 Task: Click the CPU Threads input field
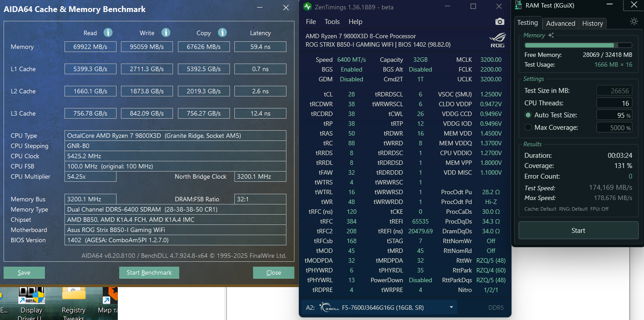pyautogui.click(x=614, y=103)
